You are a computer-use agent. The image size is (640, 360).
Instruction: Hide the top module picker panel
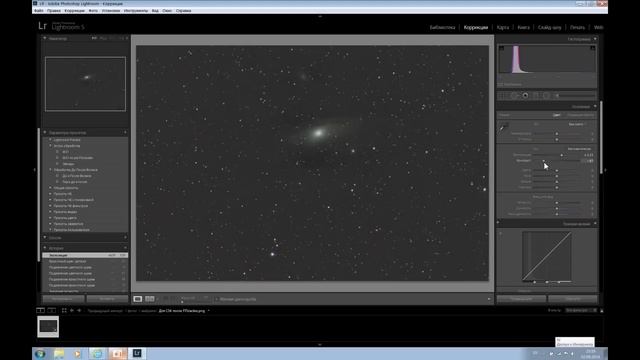click(x=320, y=17)
